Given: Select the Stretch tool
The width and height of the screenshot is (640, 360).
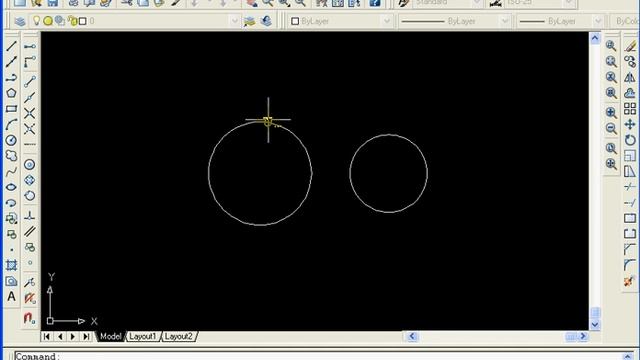Looking at the screenshot, I should [x=630, y=171].
